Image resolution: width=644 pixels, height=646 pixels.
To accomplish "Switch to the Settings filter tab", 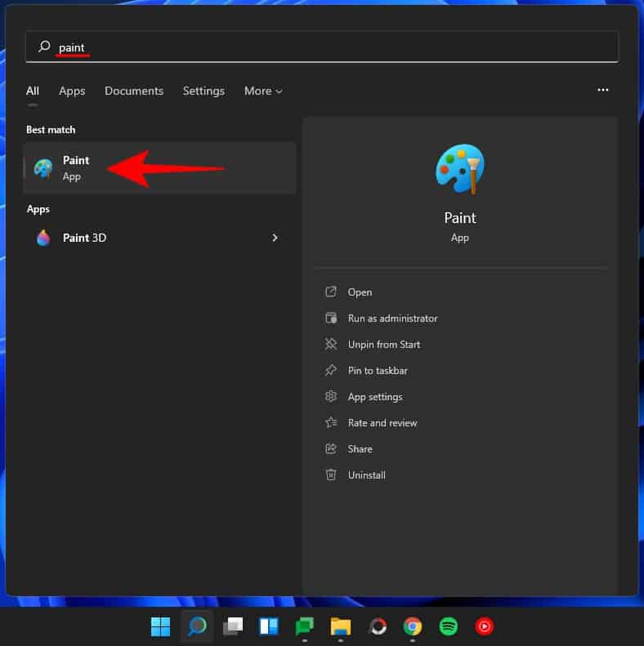I will click(203, 91).
